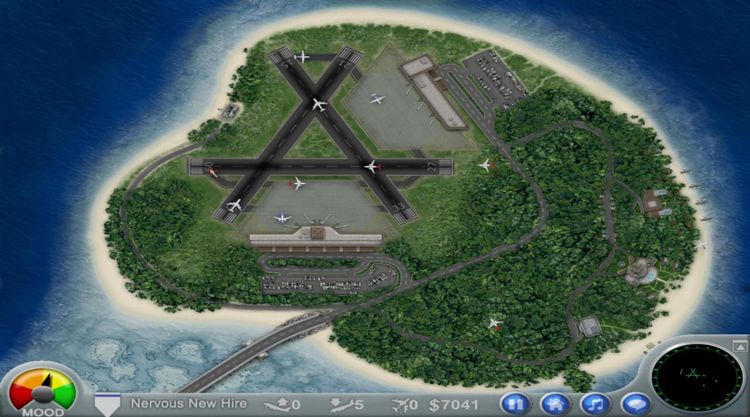The width and height of the screenshot is (750, 417).
Task: Open the home menu button
Action: tap(555, 405)
